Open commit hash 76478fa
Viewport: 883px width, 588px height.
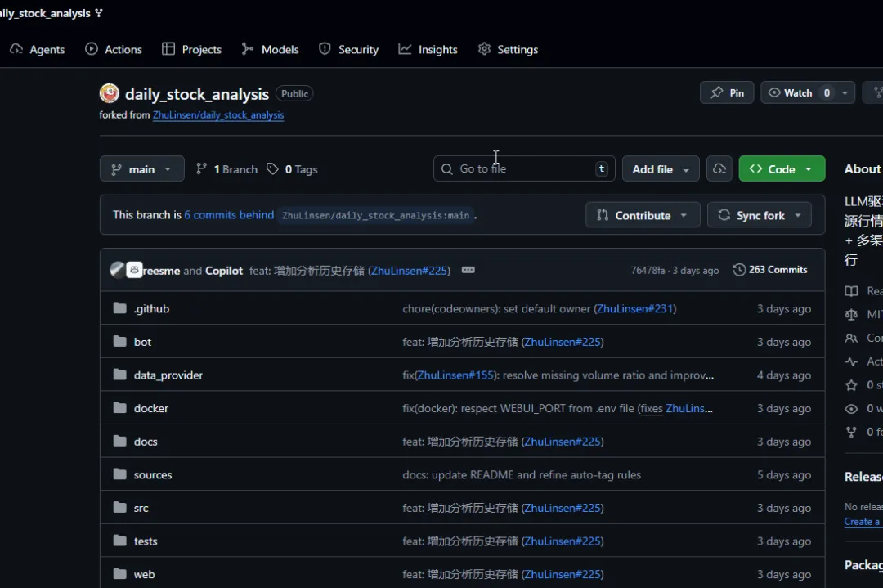tap(648, 271)
